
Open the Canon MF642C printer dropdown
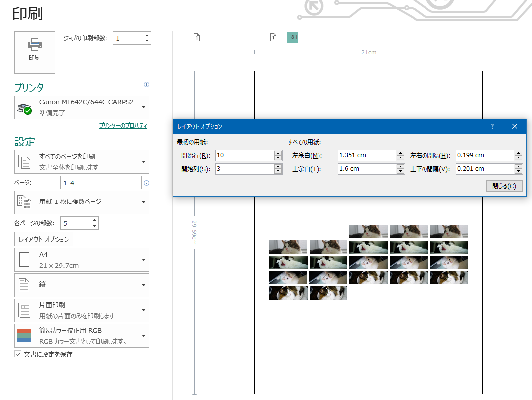(82, 107)
